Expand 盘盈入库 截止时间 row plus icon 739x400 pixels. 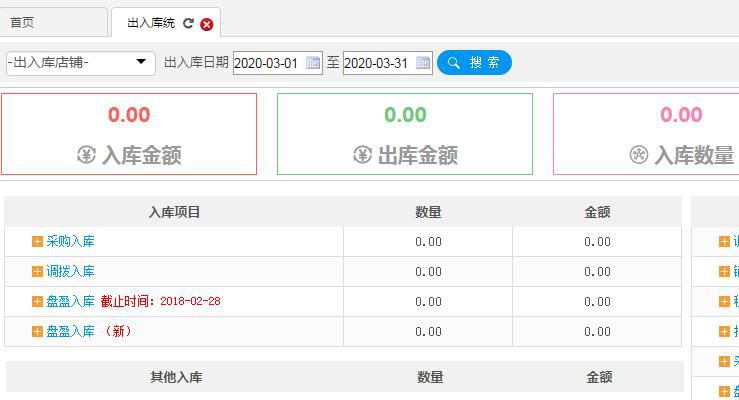[x=37, y=302]
